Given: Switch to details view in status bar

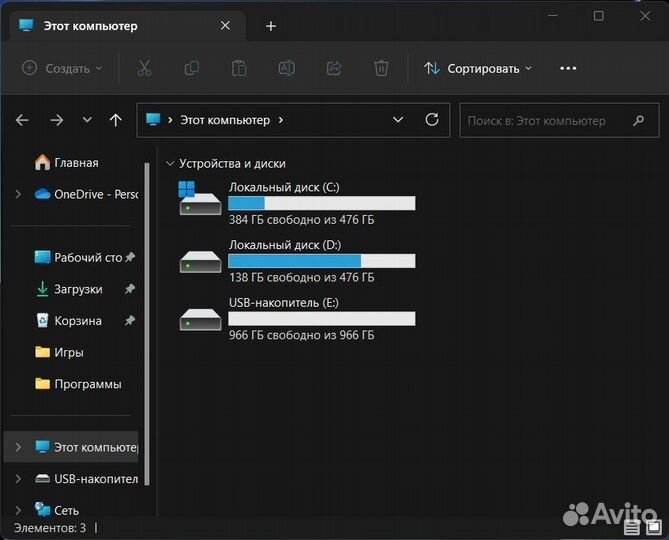Looking at the screenshot, I should coord(632,528).
